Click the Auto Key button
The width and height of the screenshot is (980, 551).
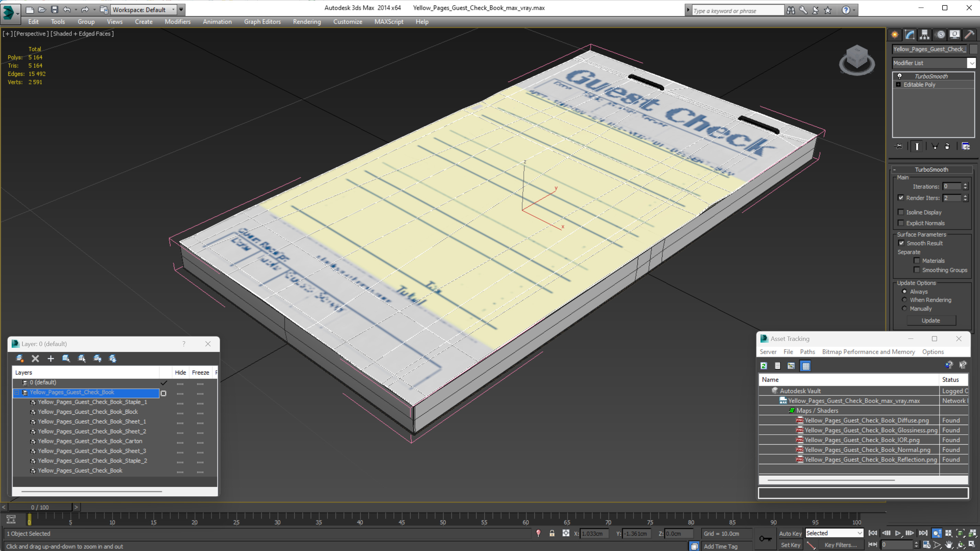[790, 533]
